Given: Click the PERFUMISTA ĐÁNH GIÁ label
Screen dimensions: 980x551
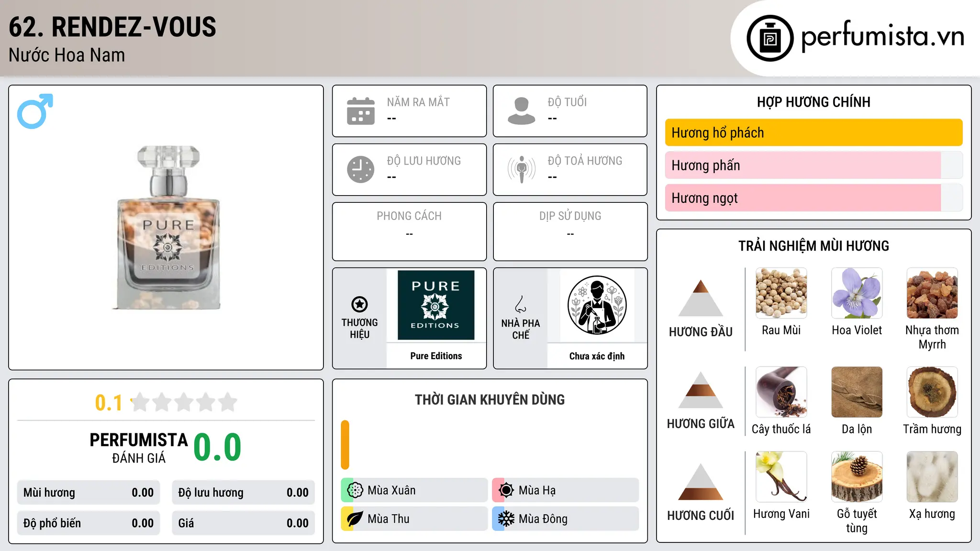Looking at the screenshot, I should [139, 448].
